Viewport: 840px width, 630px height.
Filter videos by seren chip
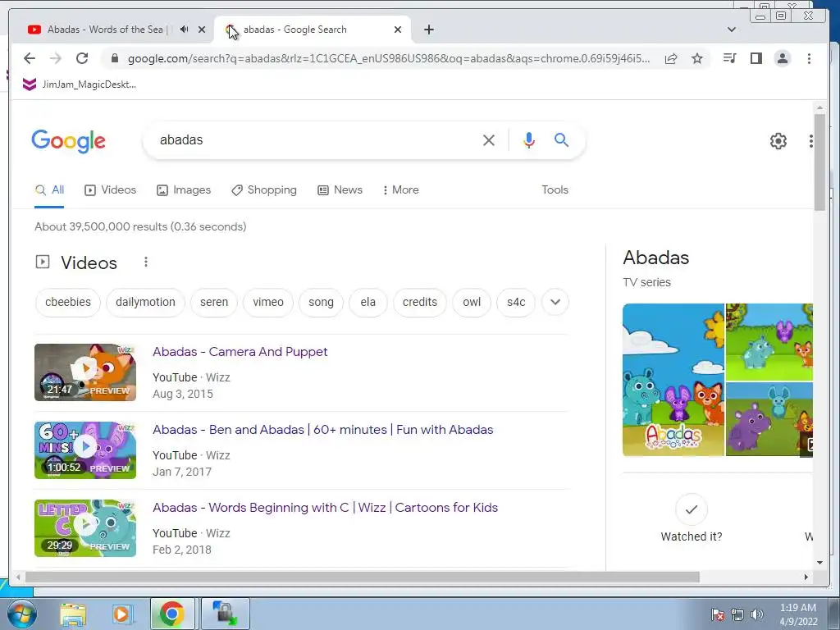tap(214, 302)
